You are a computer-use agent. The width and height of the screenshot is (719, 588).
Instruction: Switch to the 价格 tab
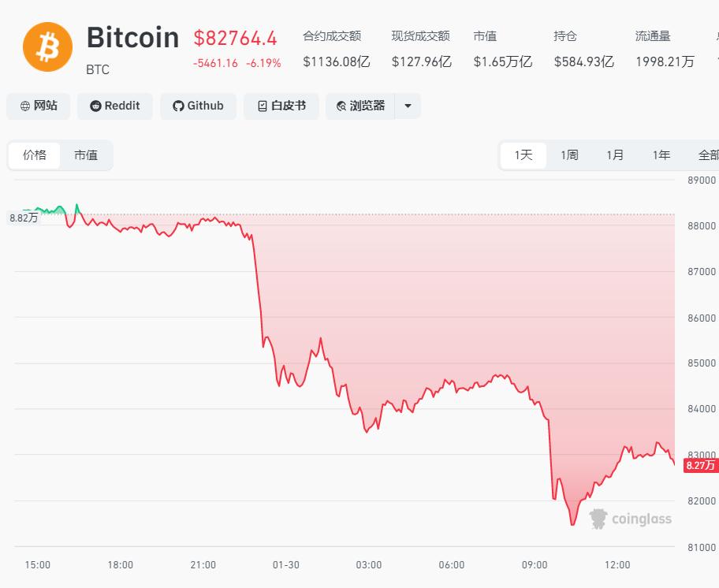pos(34,155)
